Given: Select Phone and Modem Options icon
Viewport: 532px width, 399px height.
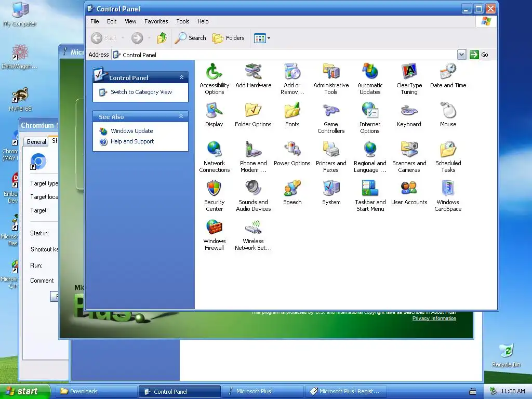Looking at the screenshot, I should pos(253,157).
